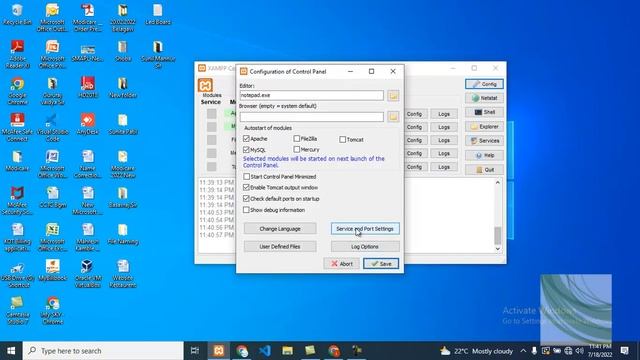640x360 pixels.
Task: Open Recycle Bin desktop icon
Action: [x=17, y=14]
